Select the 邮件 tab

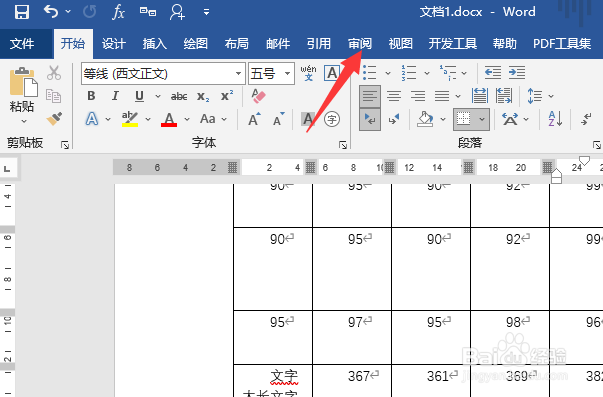point(278,44)
